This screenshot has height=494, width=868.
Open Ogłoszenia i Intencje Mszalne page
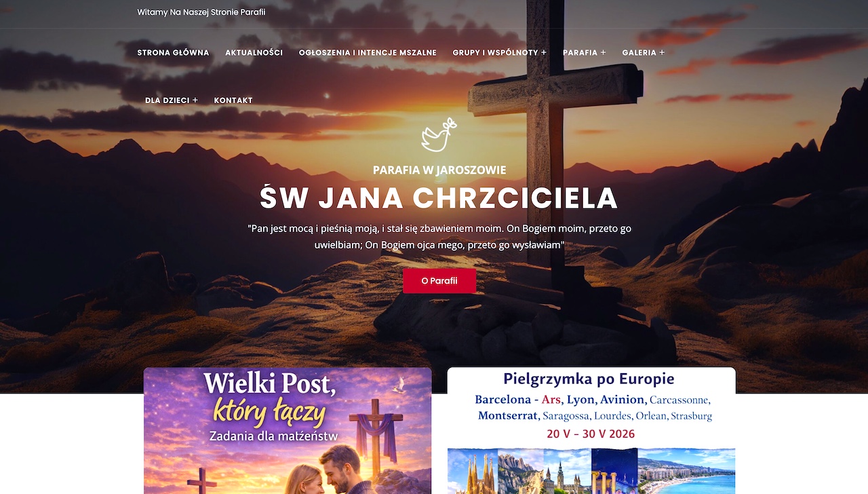click(x=368, y=52)
